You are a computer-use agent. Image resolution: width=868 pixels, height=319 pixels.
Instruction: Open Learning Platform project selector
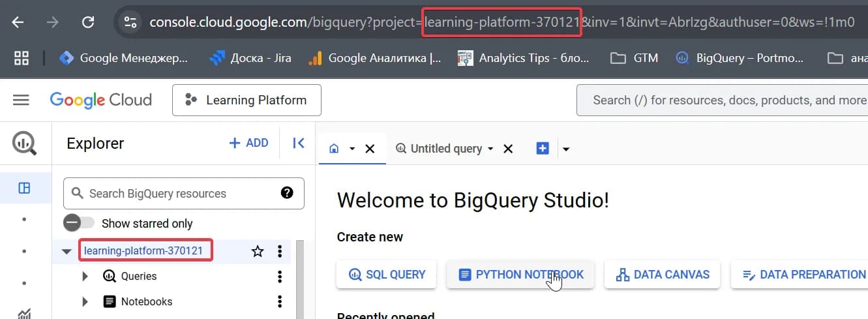[247, 100]
